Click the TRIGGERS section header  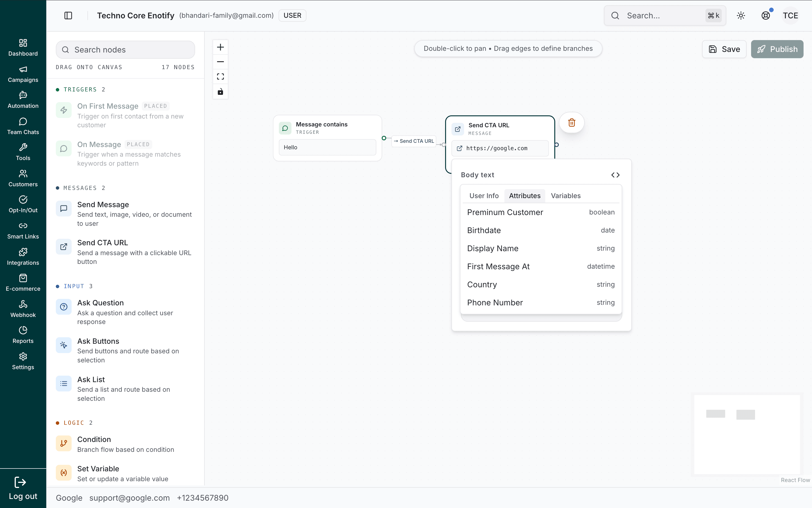click(x=81, y=89)
